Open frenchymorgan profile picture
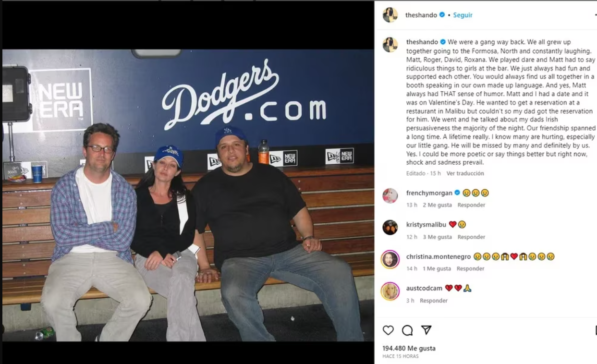 coord(390,196)
